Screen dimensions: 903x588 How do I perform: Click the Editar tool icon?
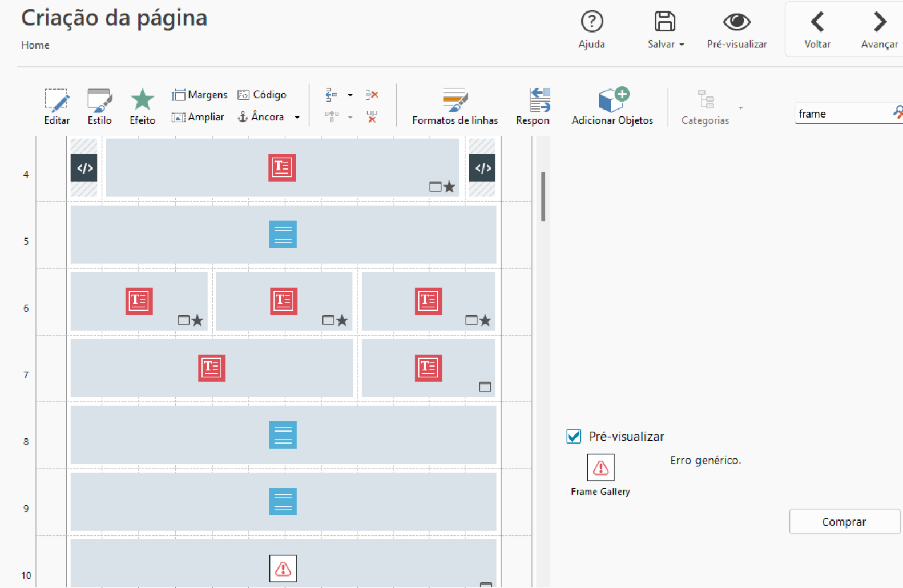pos(57,102)
